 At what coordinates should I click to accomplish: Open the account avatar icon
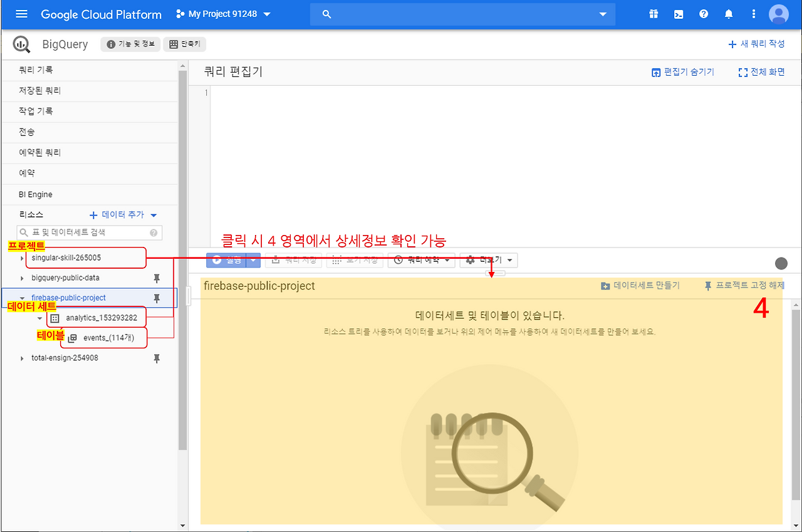[x=778, y=14]
